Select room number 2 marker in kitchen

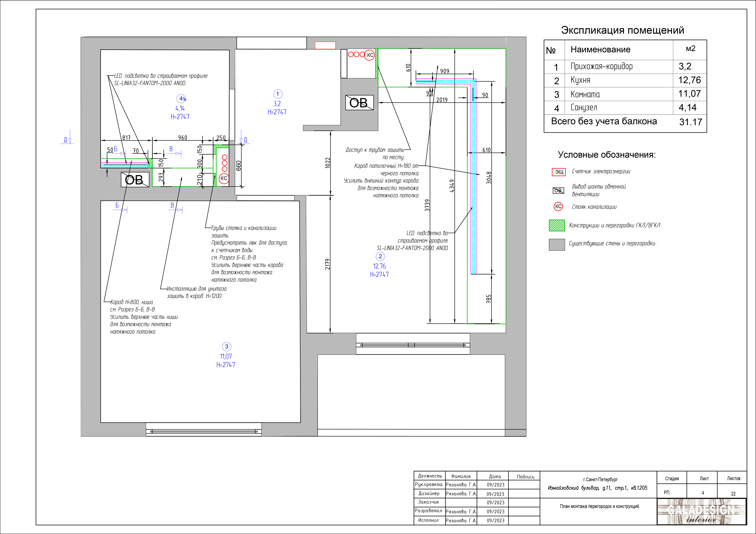(x=380, y=256)
